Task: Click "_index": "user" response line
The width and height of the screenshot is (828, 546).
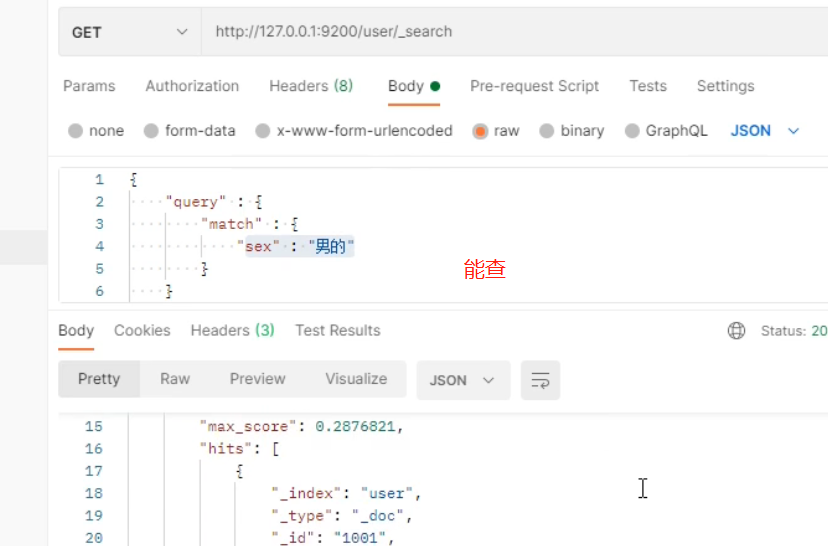Action: [x=346, y=494]
